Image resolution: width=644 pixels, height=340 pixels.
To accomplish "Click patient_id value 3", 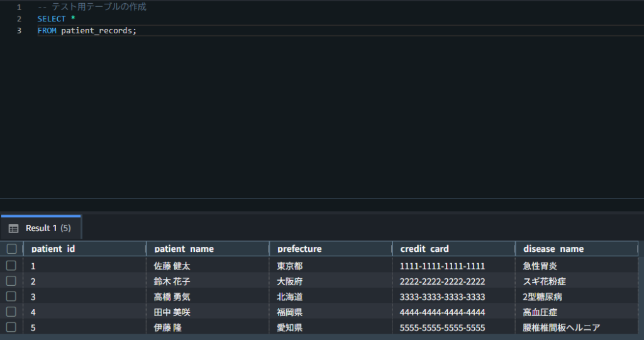I will coord(33,297).
